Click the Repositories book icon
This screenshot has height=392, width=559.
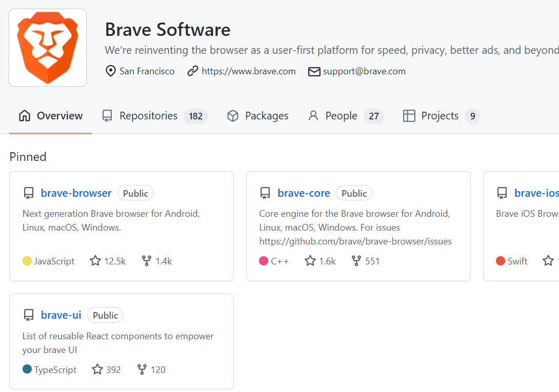pos(107,116)
